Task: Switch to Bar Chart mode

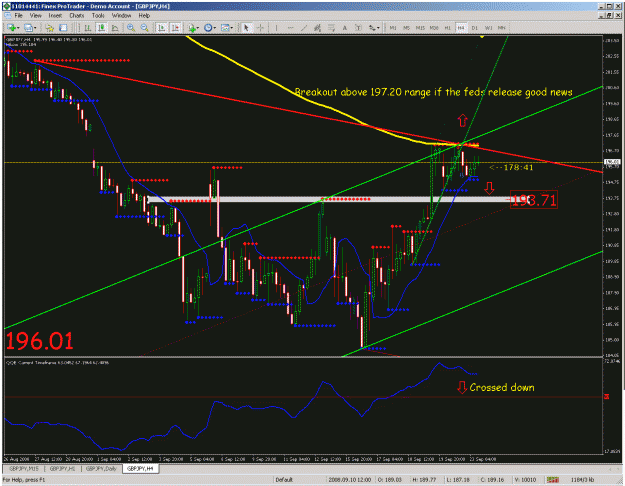Action: (x=88, y=28)
